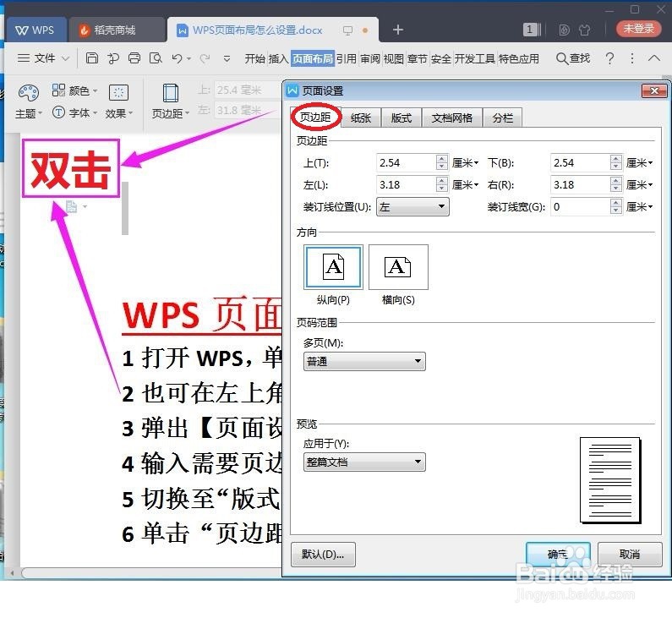The width and height of the screenshot is (672, 618).
Task: Click the 装订线宽(G) gutter width field
Action: coord(580,207)
